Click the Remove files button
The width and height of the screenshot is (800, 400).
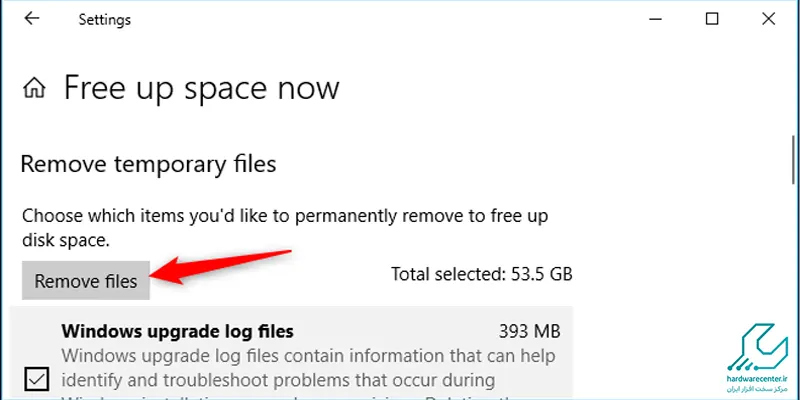click(x=86, y=281)
